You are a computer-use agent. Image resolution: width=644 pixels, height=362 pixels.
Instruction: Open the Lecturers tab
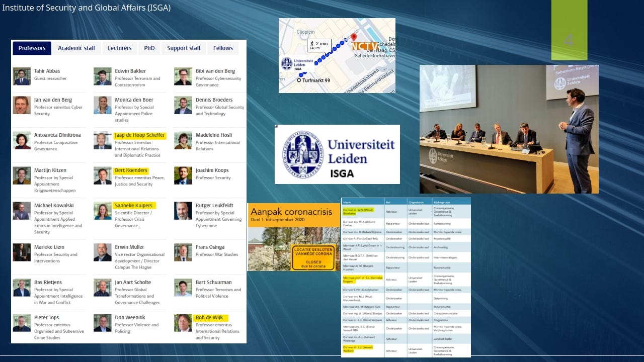[120, 48]
